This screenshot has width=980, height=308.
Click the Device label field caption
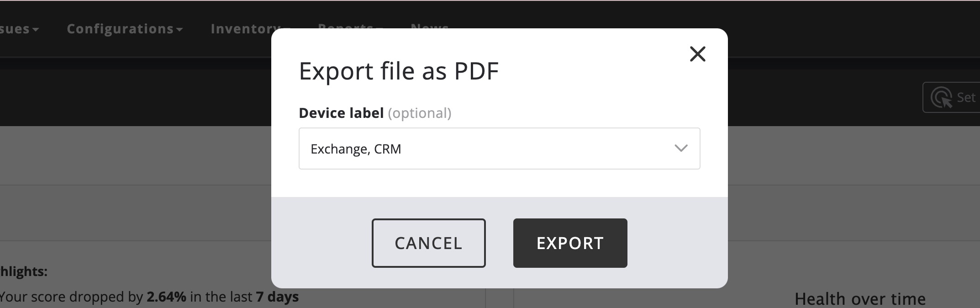[341, 113]
